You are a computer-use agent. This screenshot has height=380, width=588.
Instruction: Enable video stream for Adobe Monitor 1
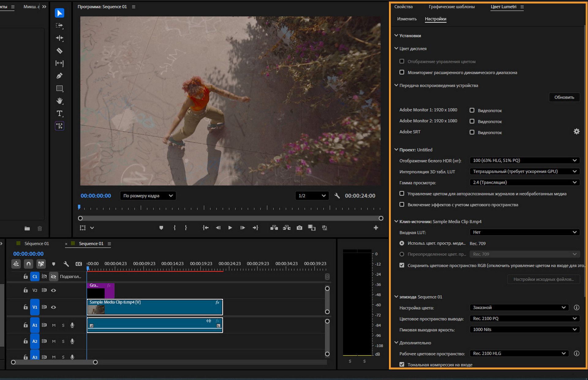472,110
